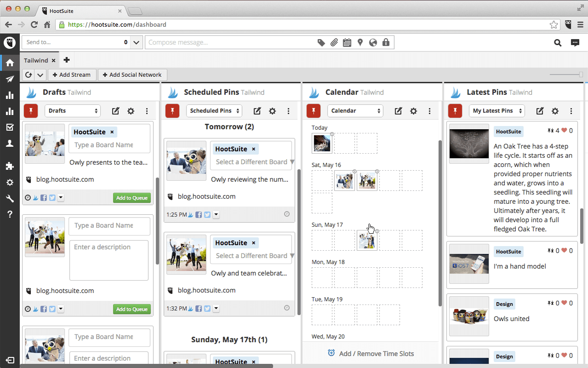Toggle Facebook sharing on the first draft
This screenshot has height=368, width=588.
(43, 197)
